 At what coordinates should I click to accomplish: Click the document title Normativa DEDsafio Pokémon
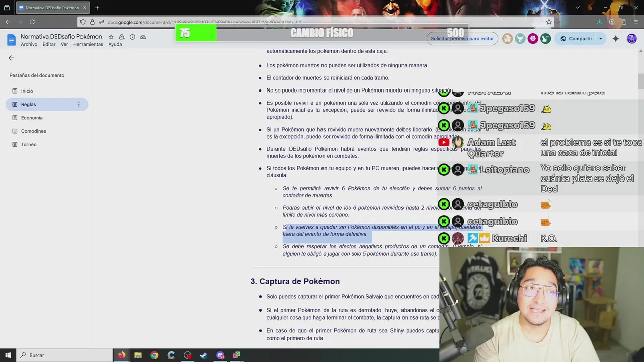tap(61, 37)
